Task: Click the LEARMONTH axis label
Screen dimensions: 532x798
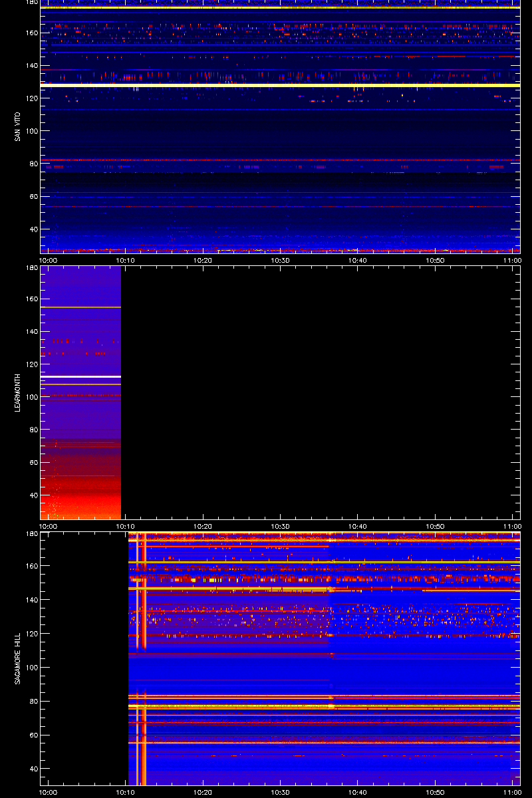Action: (x=18, y=392)
